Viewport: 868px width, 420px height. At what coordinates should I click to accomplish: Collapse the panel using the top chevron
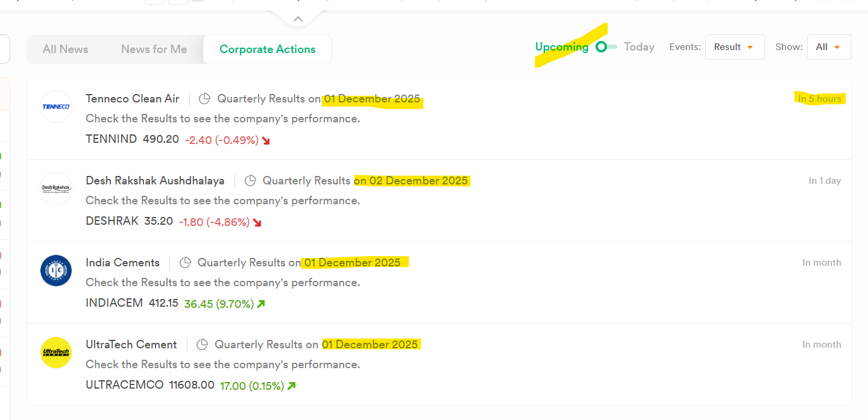298,19
